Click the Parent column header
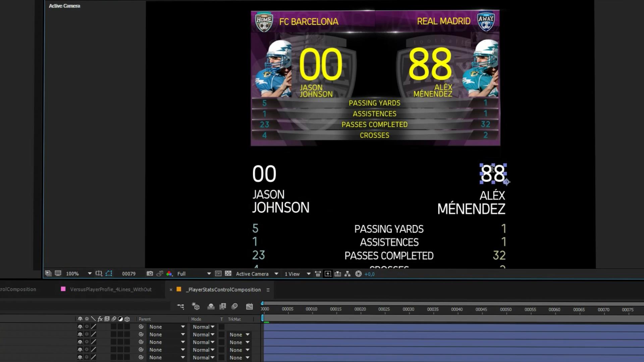Screen dimensions: 644x362 (x=145, y=319)
